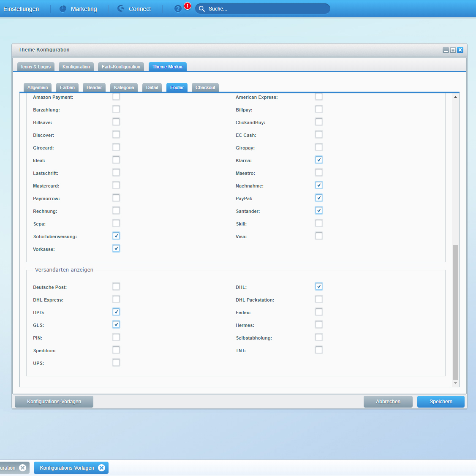Open the Einstellungen menu
This screenshot has height=476, width=476.
(x=21, y=9)
